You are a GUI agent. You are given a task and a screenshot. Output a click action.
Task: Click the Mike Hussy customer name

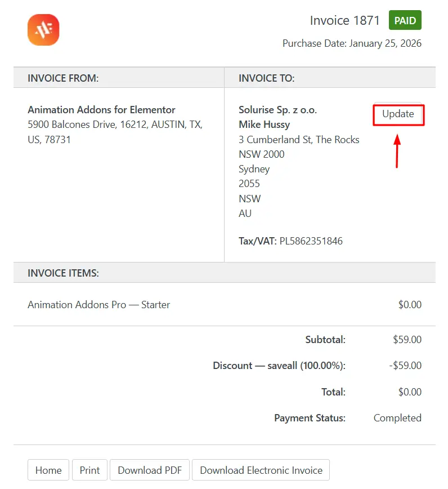click(264, 125)
